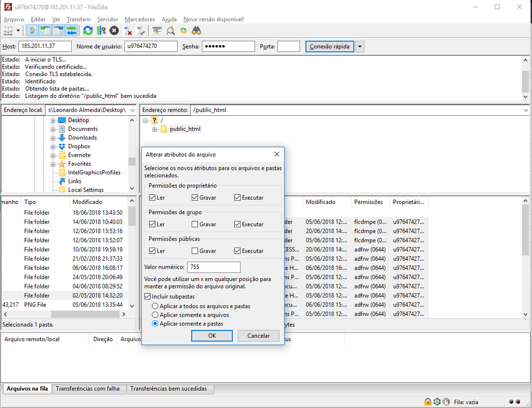Cancel the current operation

pos(114,30)
